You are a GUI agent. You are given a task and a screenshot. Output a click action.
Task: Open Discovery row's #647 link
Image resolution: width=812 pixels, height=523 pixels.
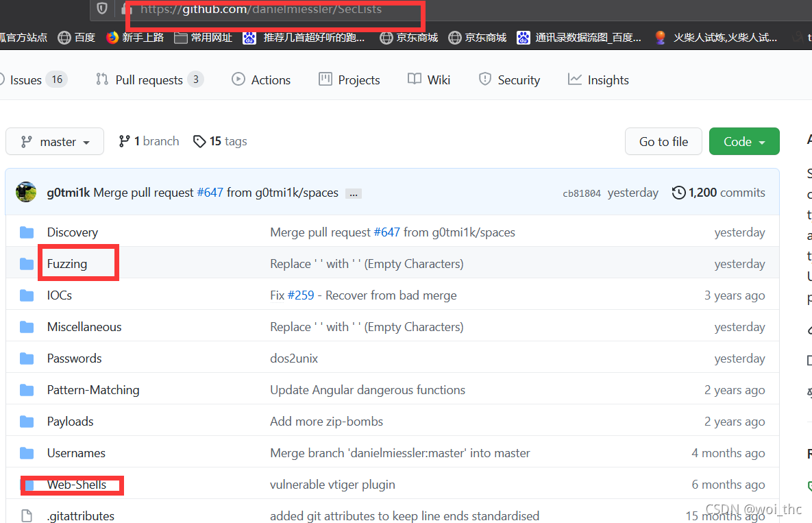click(x=387, y=232)
